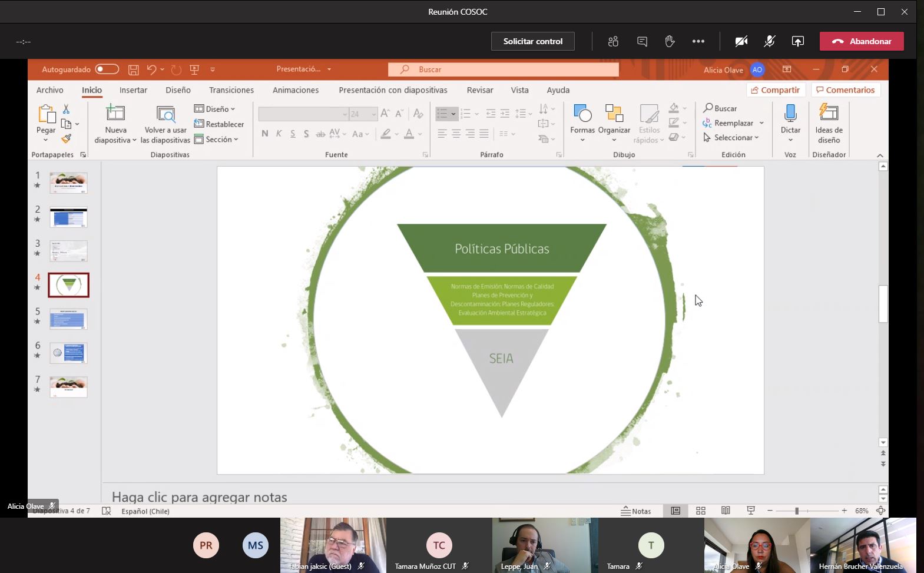This screenshot has height=573, width=924.
Task: Open the Teams participants panel
Action: (x=613, y=41)
